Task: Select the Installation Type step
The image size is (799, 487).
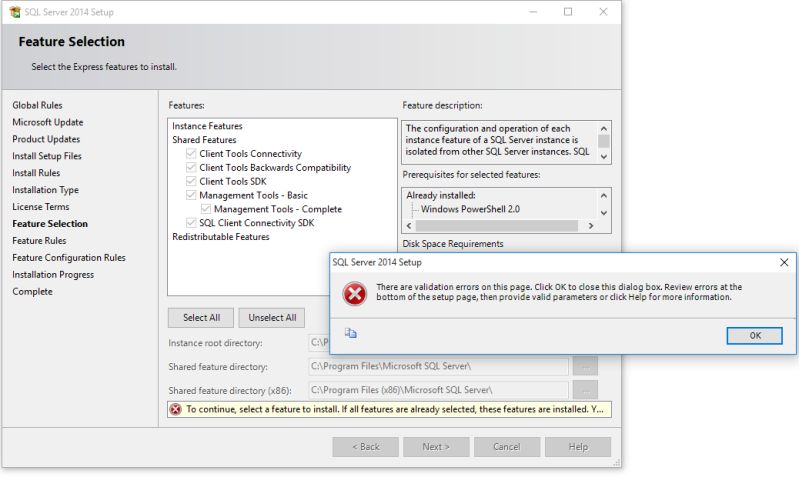Action: [x=45, y=190]
